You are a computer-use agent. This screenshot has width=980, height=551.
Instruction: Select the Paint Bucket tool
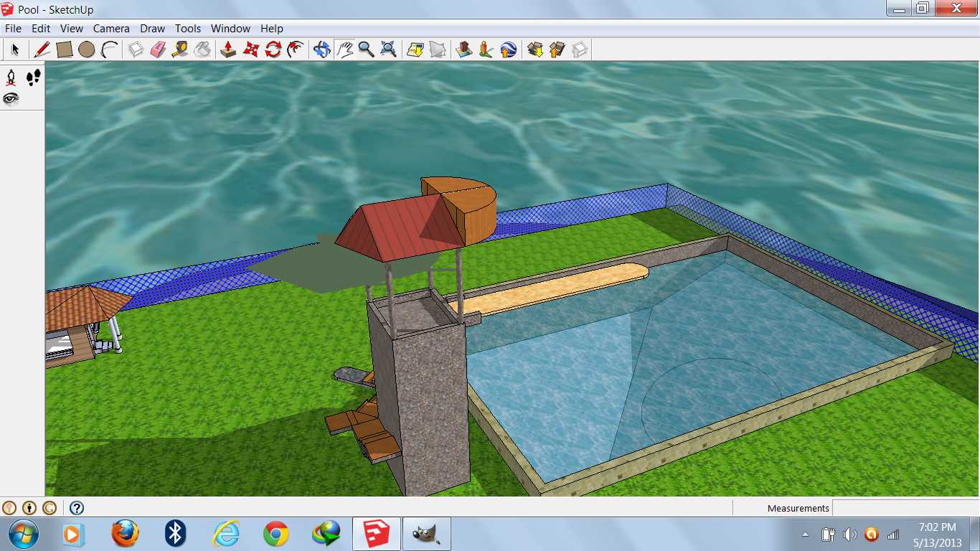pyautogui.click(x=203, y=50)
